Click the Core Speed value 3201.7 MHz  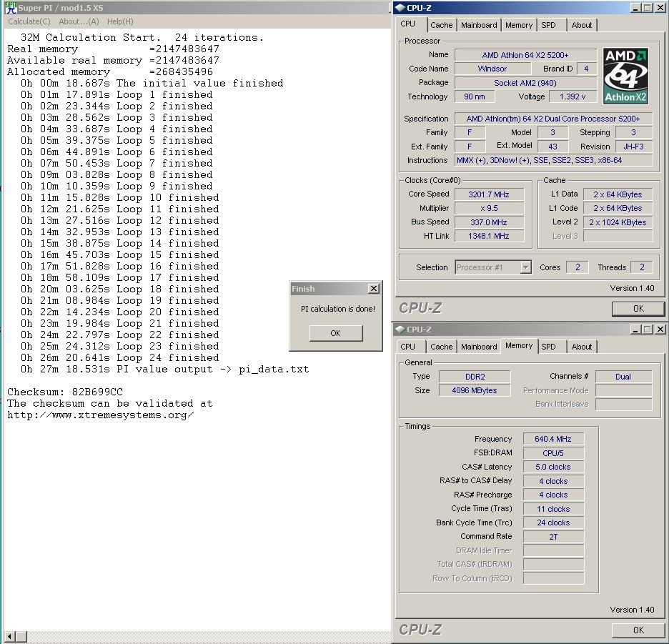(489, 194)
